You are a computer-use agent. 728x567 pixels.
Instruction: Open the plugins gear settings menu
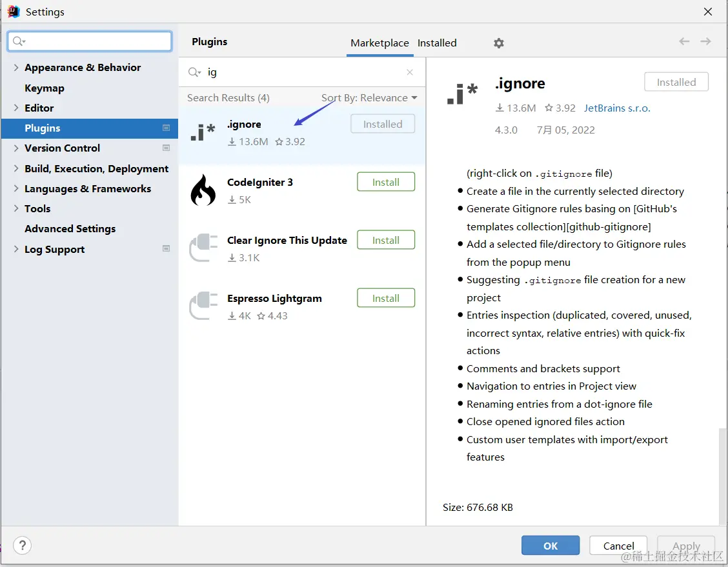click(x=499, y=43)
